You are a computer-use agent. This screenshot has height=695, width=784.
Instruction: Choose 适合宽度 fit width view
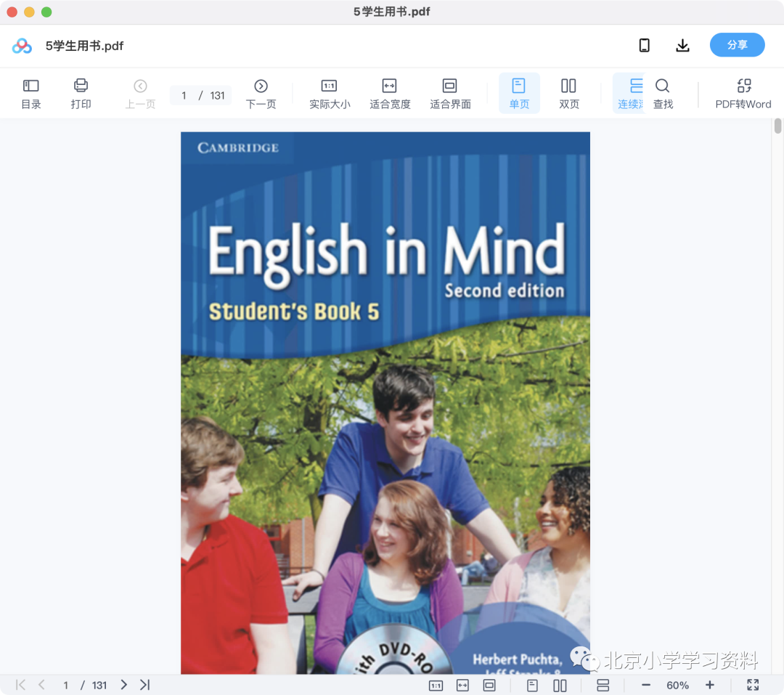pos(390,94)
